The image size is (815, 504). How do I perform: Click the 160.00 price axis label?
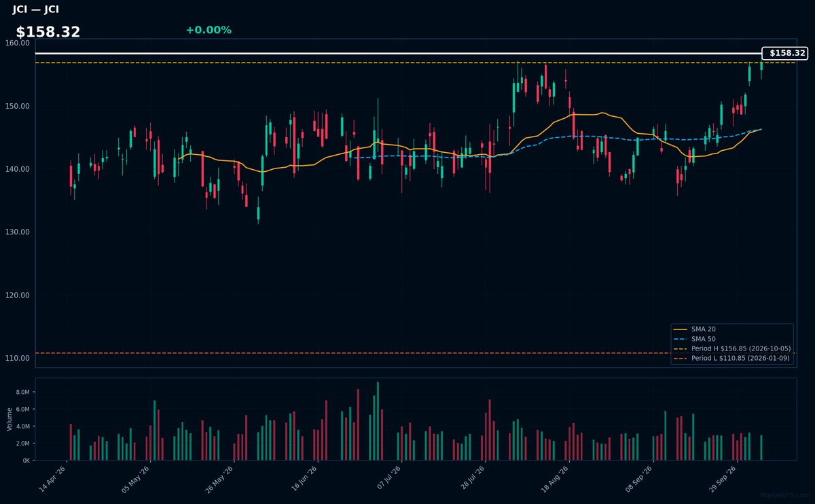(x=18, y=43)
